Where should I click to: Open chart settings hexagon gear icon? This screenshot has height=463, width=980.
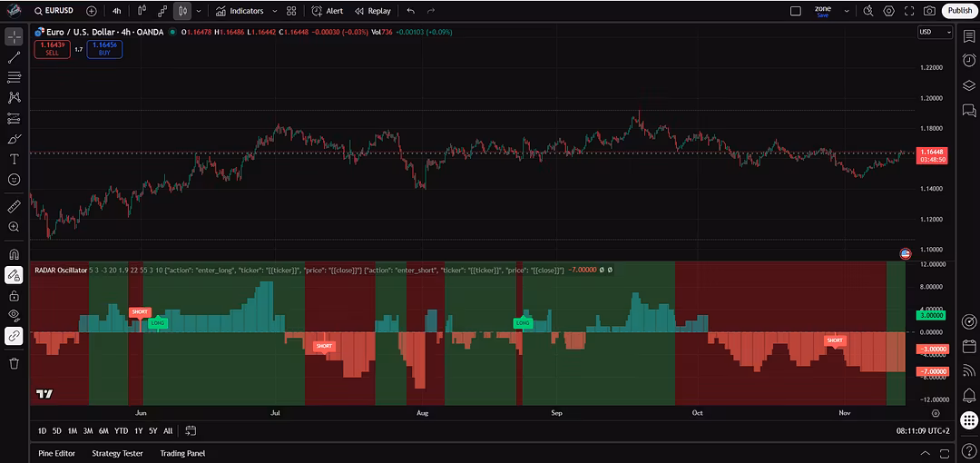(x=888, y=11)
